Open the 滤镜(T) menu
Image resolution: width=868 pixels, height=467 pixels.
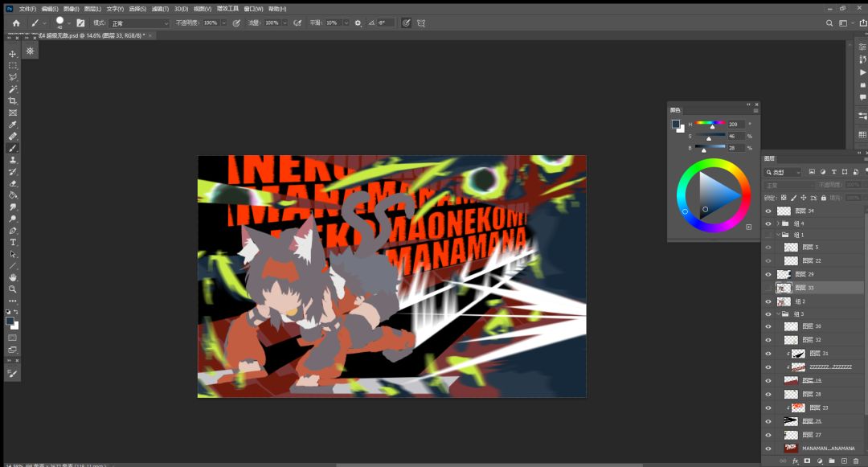pos(160,9)
